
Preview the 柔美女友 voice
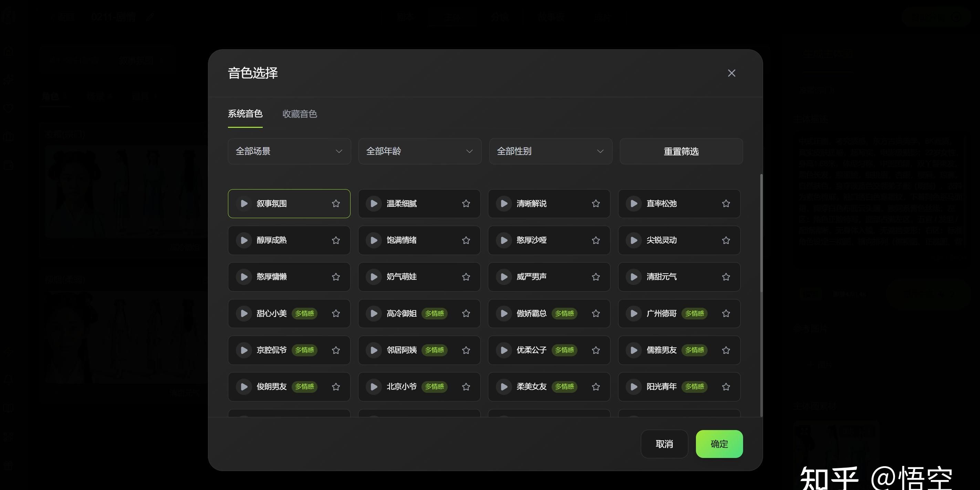point(504,387)
